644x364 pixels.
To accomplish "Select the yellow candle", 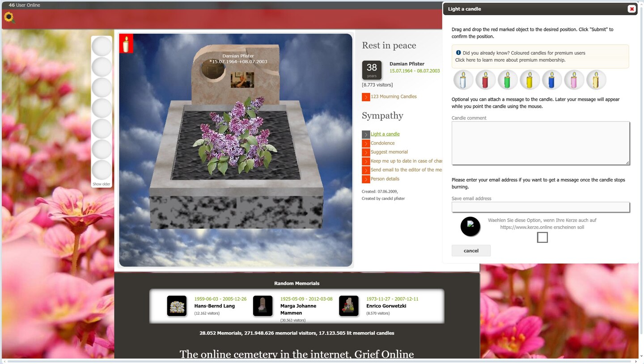I will 530,80.
